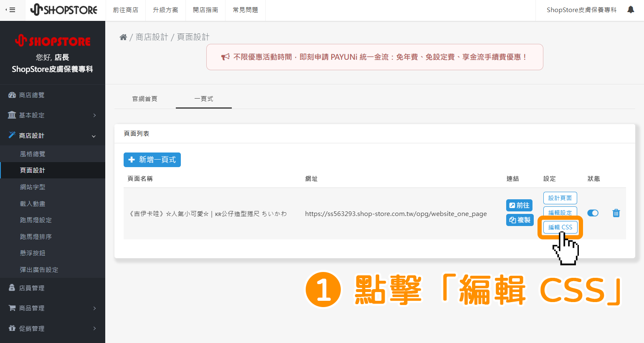Click the 頁面列表 panel heading
The width and height of the screenshot is (644, 343).
[x=137, y=134]
